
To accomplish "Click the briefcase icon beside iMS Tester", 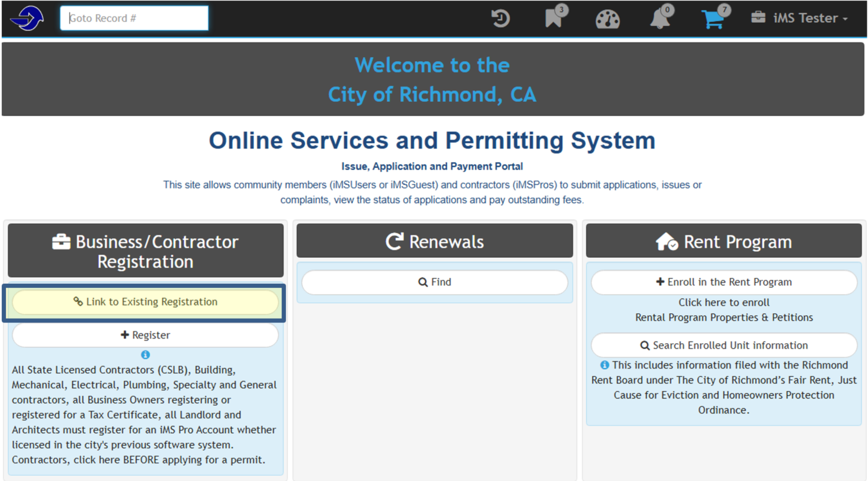I will (758, 18).
